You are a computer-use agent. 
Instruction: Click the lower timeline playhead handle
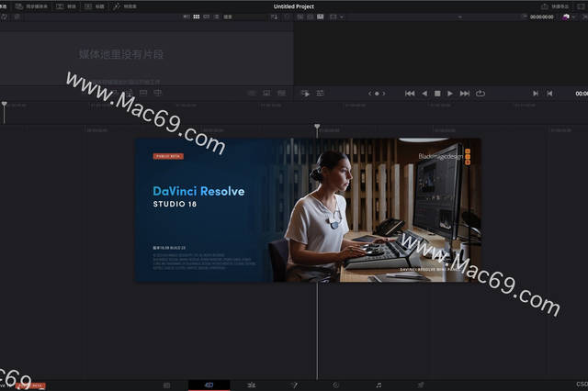click(x=317, y=127)
